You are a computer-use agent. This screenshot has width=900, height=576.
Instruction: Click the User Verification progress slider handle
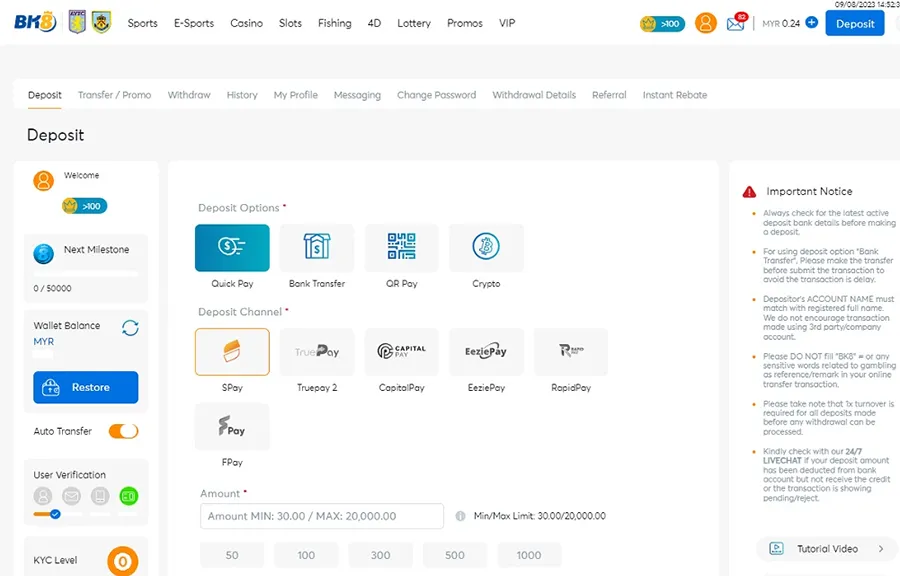pos(55,514)
